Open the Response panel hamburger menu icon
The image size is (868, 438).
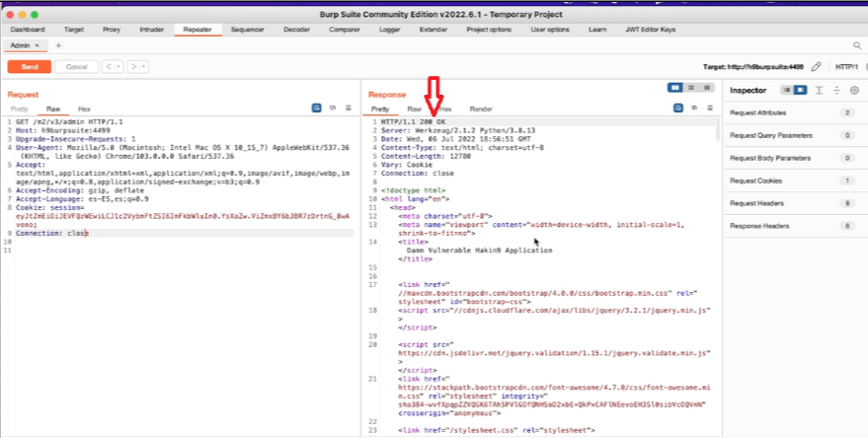pos(710,109)
